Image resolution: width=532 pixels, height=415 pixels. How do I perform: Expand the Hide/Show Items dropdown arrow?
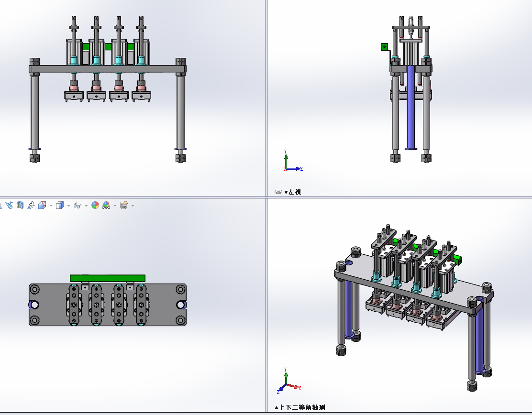point(86,206)
